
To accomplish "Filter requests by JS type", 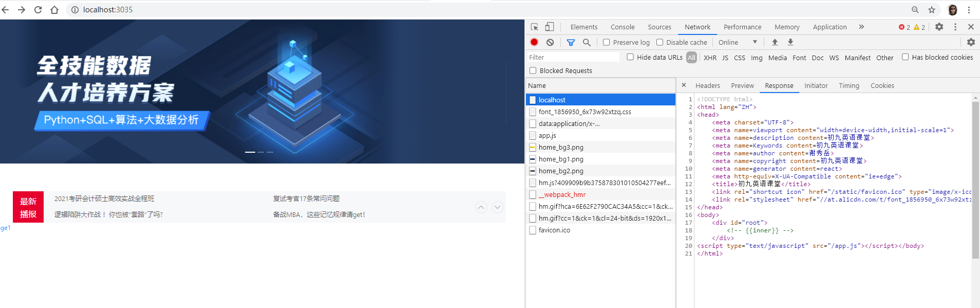I will coord(725,58).
